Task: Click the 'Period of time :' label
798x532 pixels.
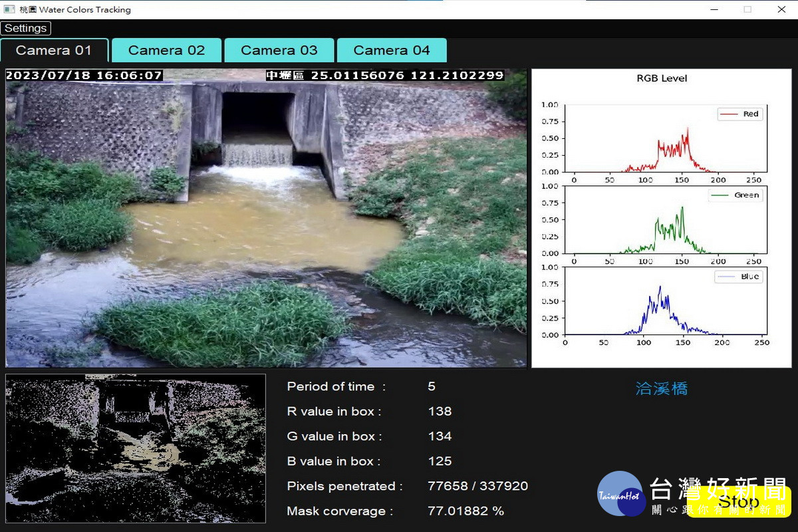Action: point(336,386)
